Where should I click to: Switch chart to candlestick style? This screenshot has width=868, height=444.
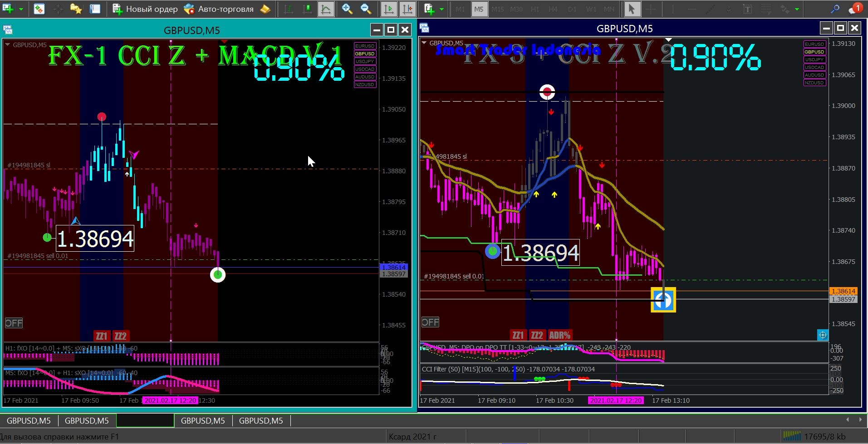tap(307, 9)
